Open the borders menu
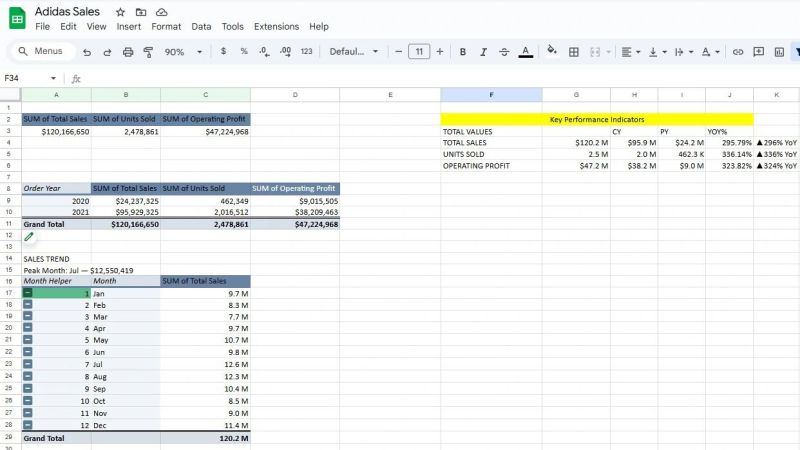Viewport: 800px width, 450px height. pyautogui.click(x=573, y=52)
